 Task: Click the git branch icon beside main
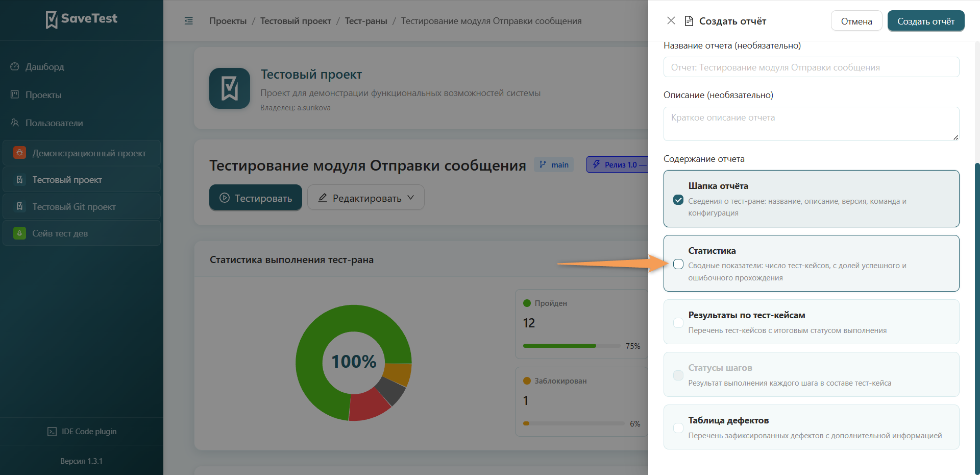point(543,164)
